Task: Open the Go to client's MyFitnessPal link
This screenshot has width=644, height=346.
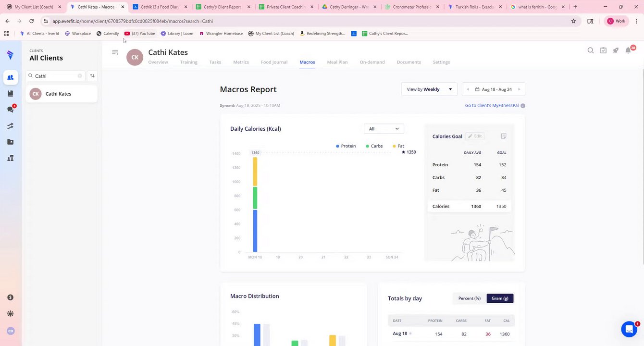Action: point(492,105)
